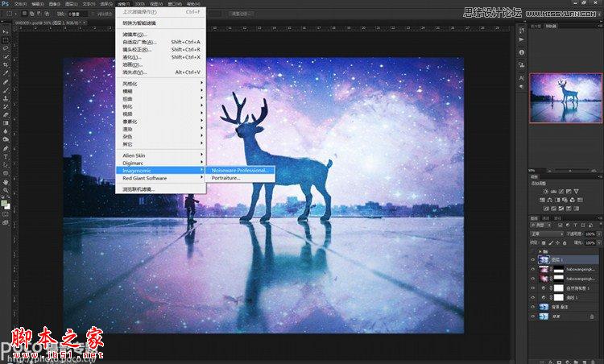Image resolution: width=604 pixels, height=364 pixels.
Task: Choose 转换为智能滤镜 in filter menu
Action: point(161,23)
